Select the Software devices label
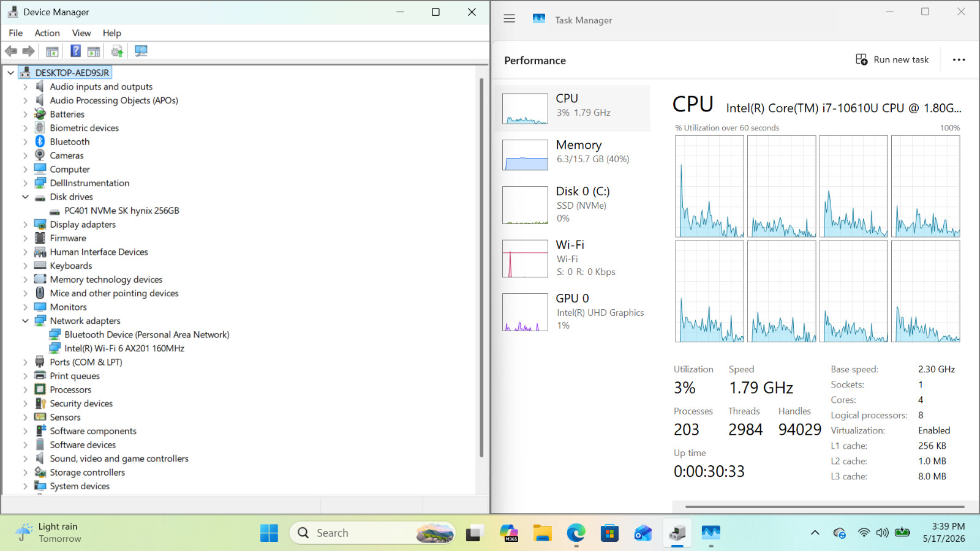 [x=83, y=445]
